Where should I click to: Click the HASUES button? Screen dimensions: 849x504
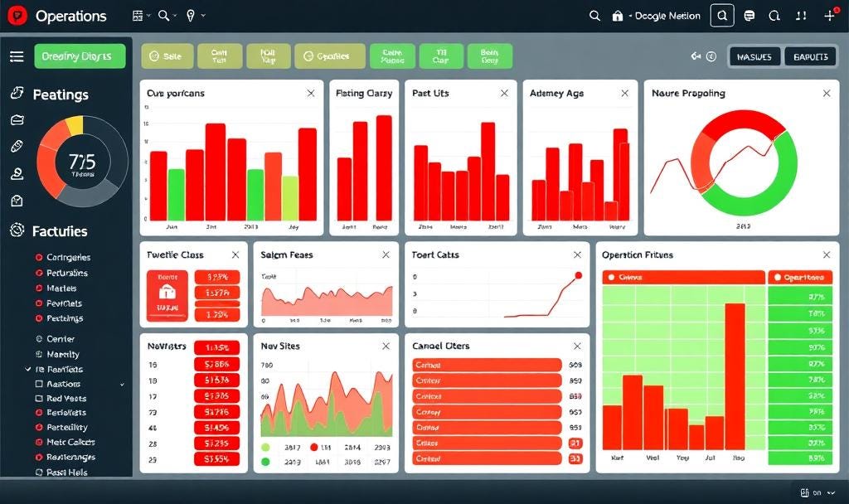click(754, 56)
